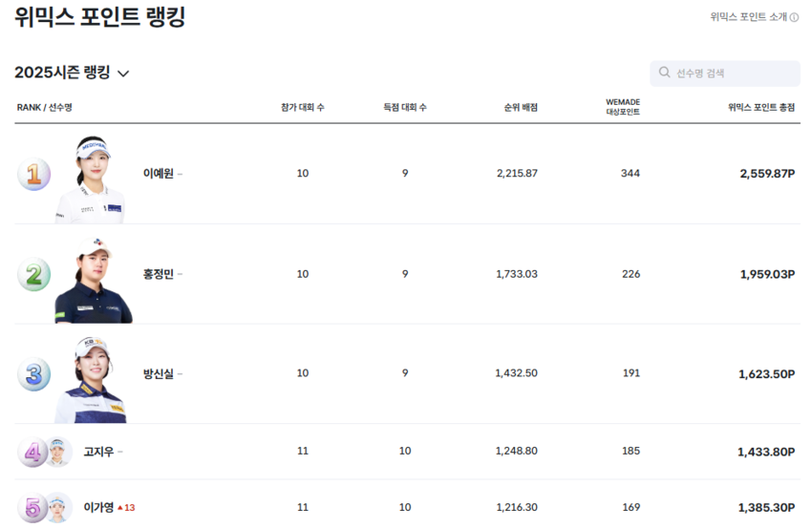812x528 pixels.
Task: Click the info icon next to 위믹스 포인트 소개
Action: [794, 17]
